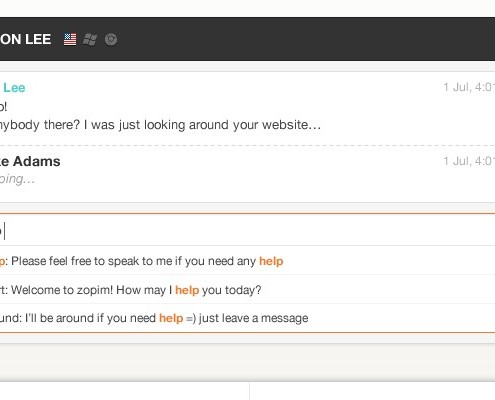Choose the 'I'll be around' shortcut suggestion
This screenshot has width=495, height=400.
pos(247,318)
